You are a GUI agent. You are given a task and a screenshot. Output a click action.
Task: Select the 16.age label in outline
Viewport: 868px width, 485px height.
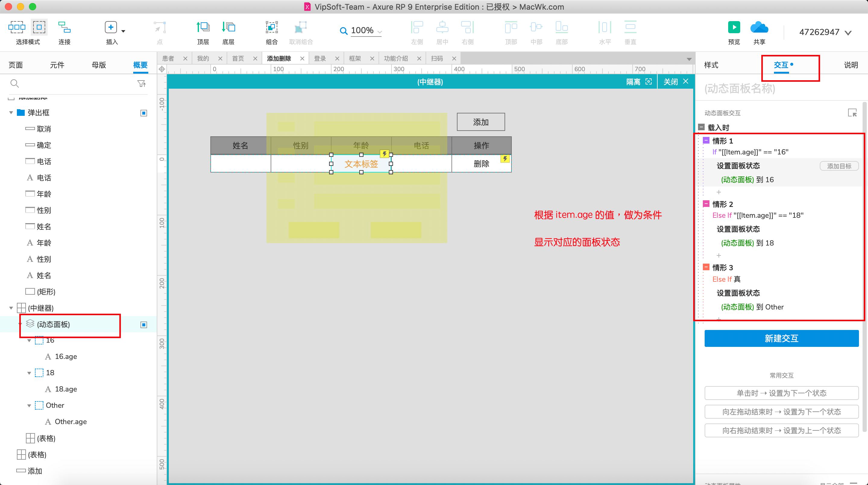click(66, 357)
